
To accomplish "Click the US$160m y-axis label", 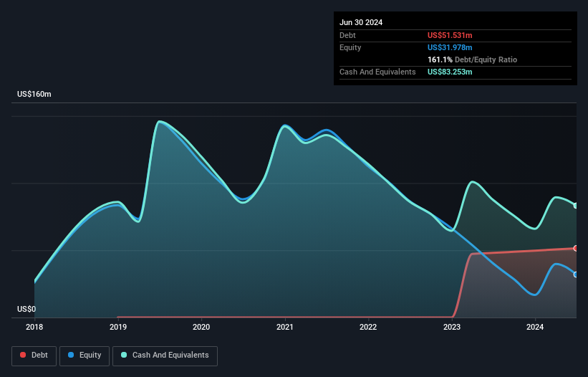I will [34, 94].
